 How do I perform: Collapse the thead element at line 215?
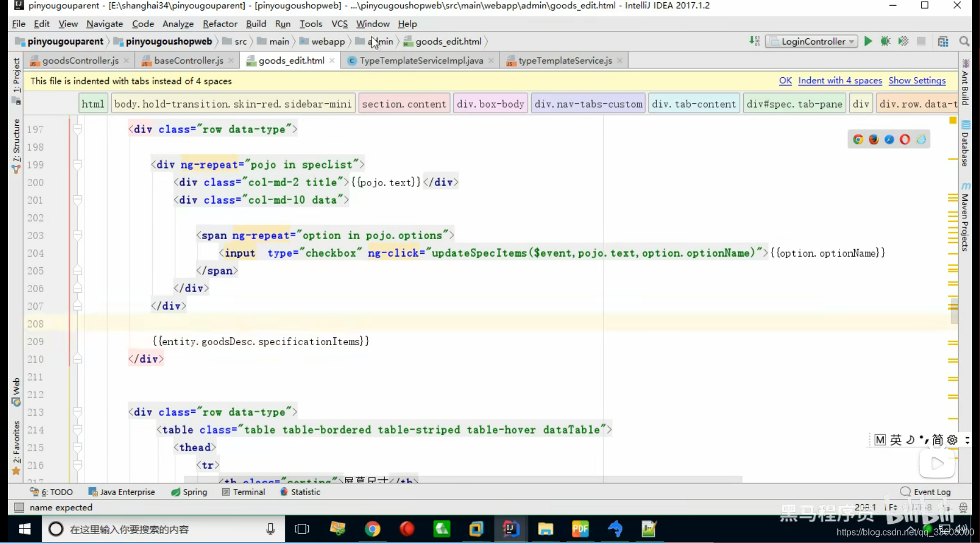pyautogui.click(x=77, y=448)
